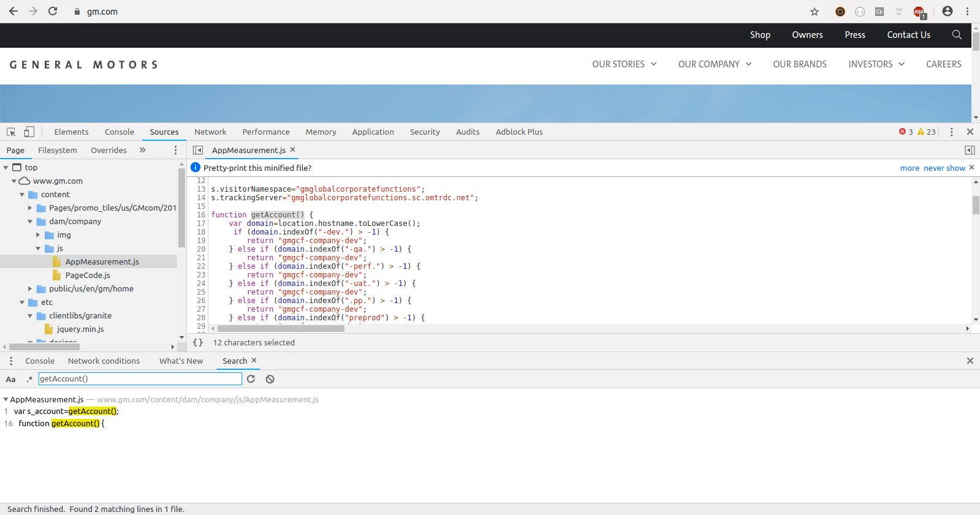Open DevTools customize menu (three dots)
Screen dimensions: 980x515
pos(951,132)
